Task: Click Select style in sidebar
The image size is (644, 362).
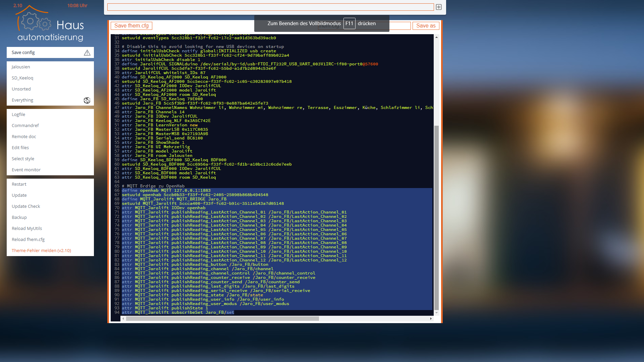Action: (x=23, y=159)
